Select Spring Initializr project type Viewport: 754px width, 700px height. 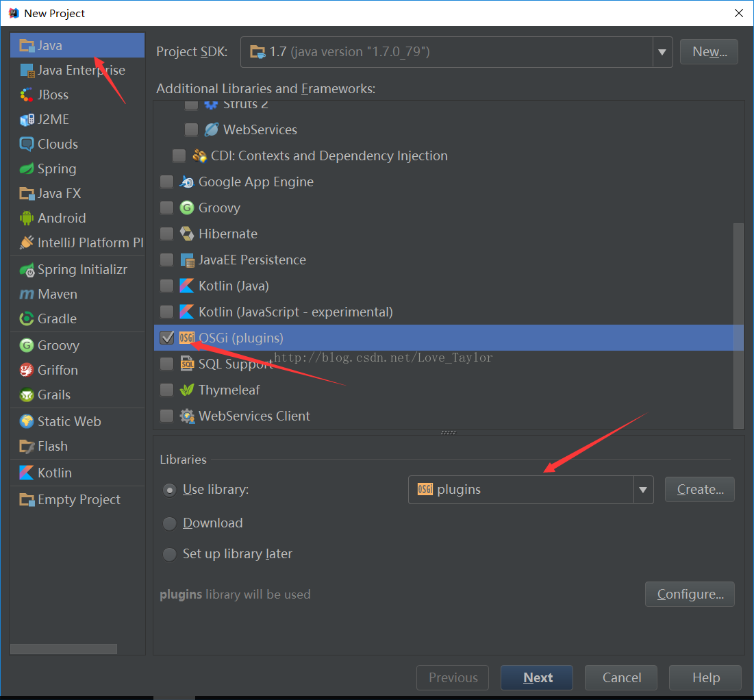(77, 269)
